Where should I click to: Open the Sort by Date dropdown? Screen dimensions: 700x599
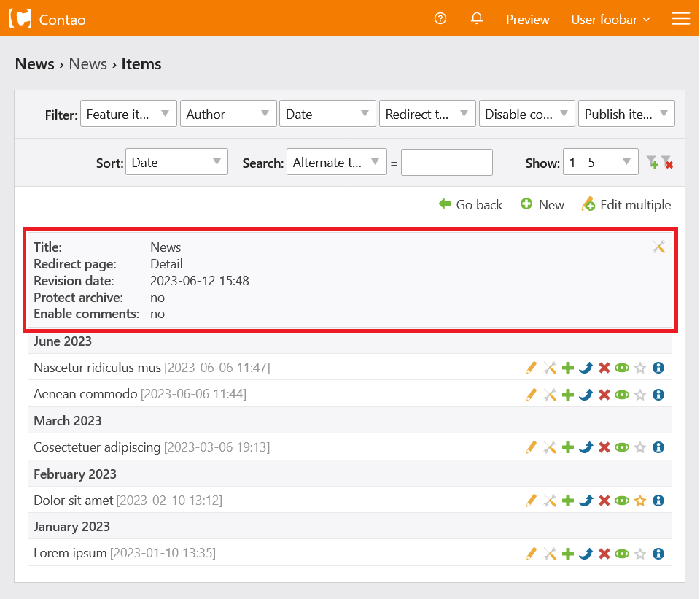tap(176, 162)
